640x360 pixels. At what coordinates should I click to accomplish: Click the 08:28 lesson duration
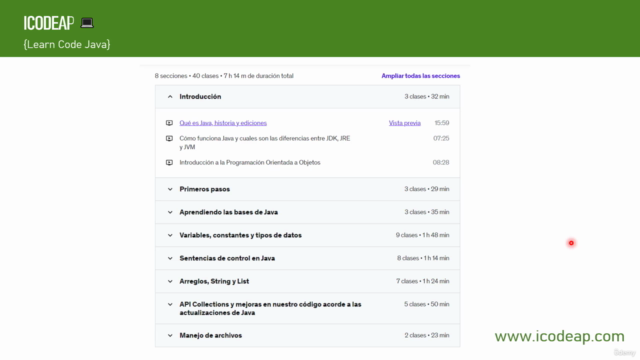441,162
